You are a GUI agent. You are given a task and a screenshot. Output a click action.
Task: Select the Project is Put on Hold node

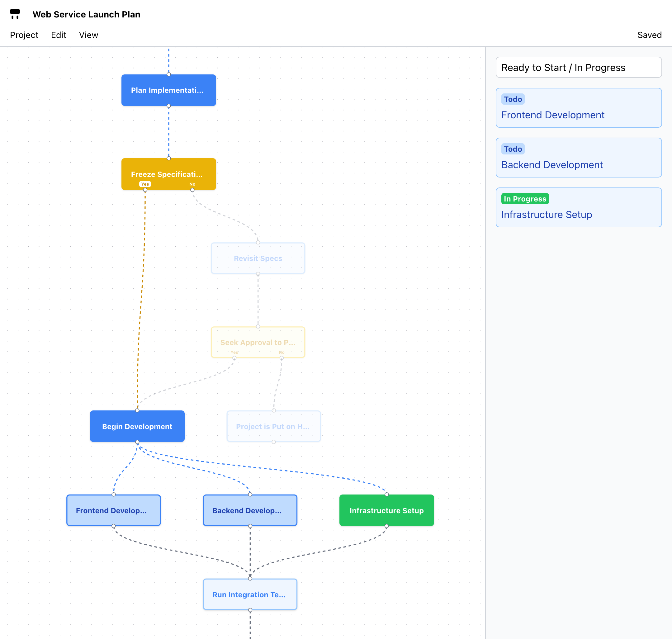tap(273, 426)
